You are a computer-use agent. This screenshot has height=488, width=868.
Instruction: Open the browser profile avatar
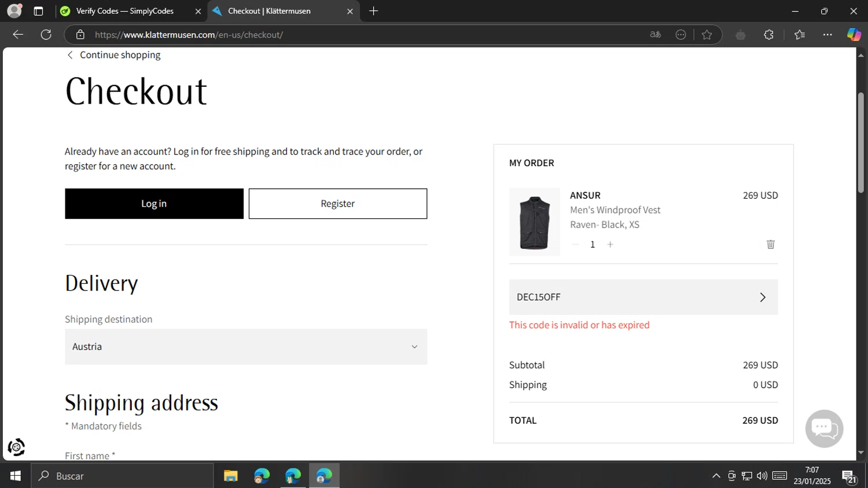(x=14, y=10)
